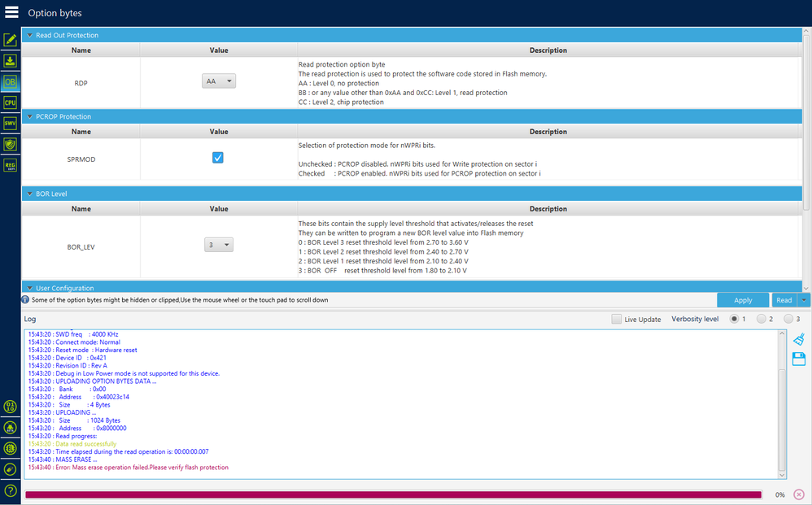Click 'SWD freq : 4000 KHz' log line

[x=73, y=334]
